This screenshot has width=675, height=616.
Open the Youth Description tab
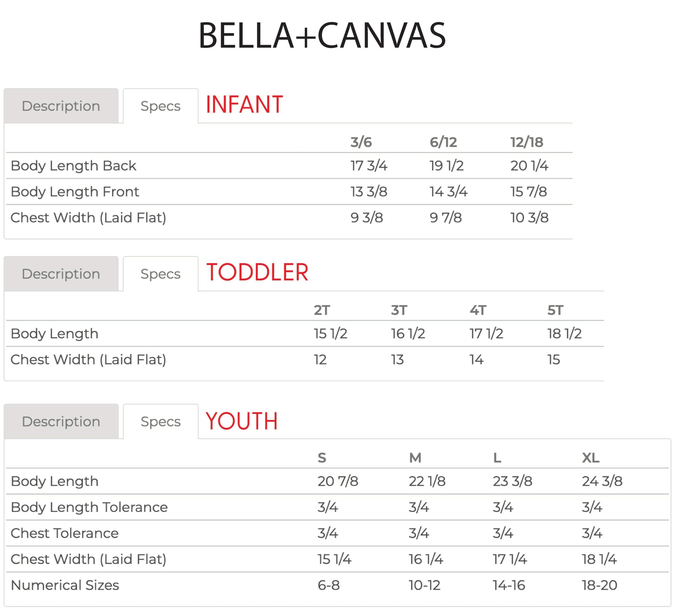pos(61,421)
